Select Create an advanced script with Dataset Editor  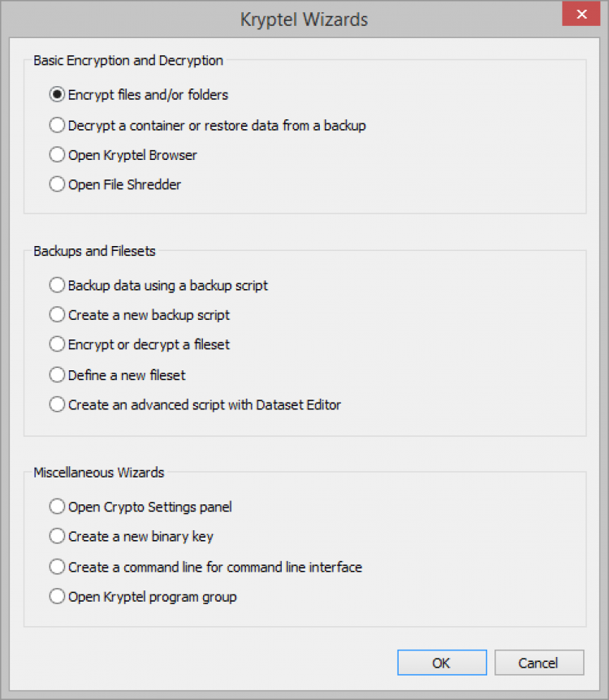pos(57,404)
